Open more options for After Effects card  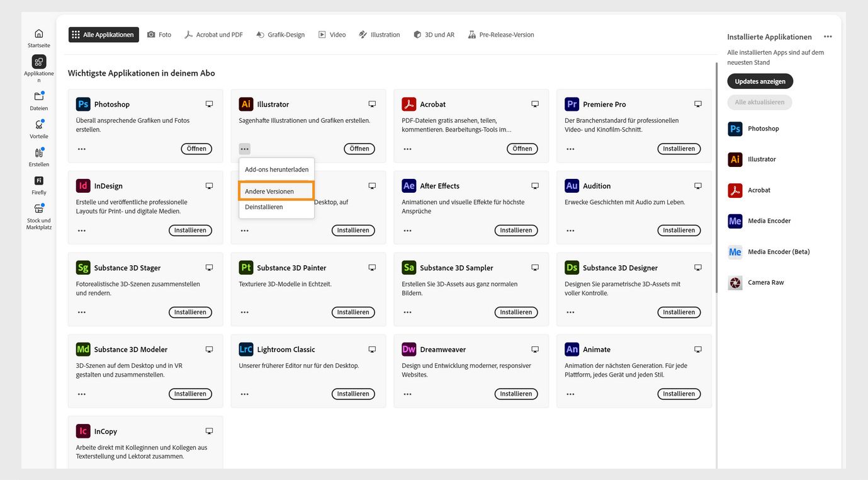408,231
